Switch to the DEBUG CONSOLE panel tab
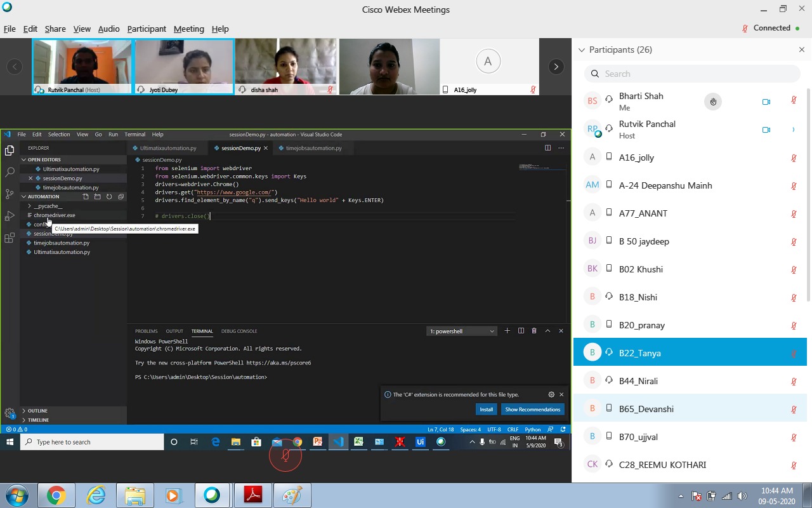 pyautogui.click(x=239, y=331)
